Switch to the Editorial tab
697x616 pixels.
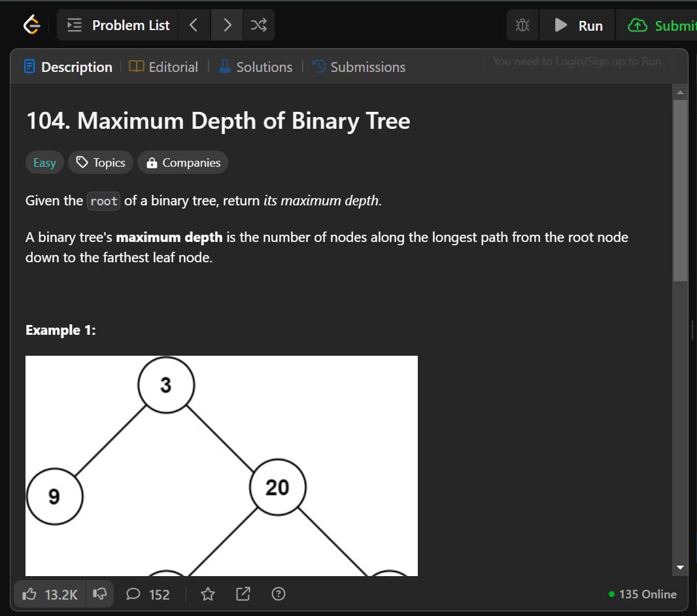point(163,67)
